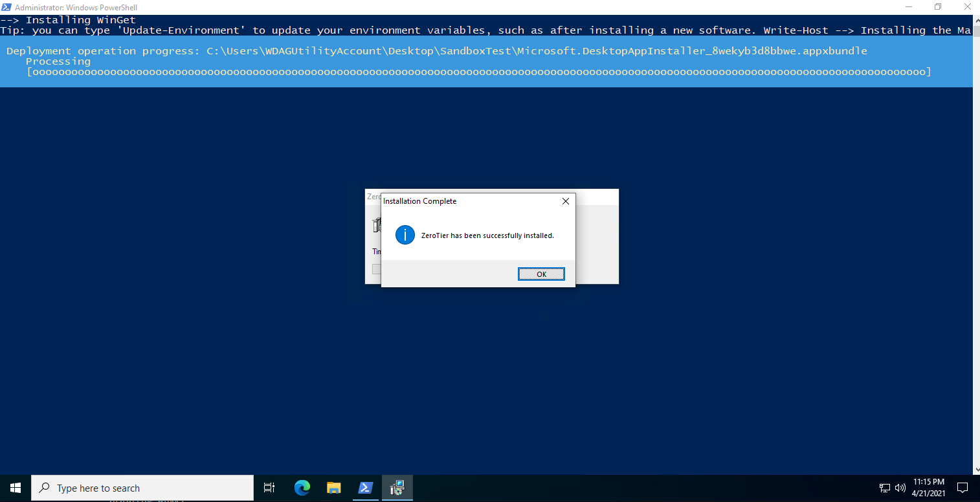Open Task View from the taskbar

click(269, 487)
